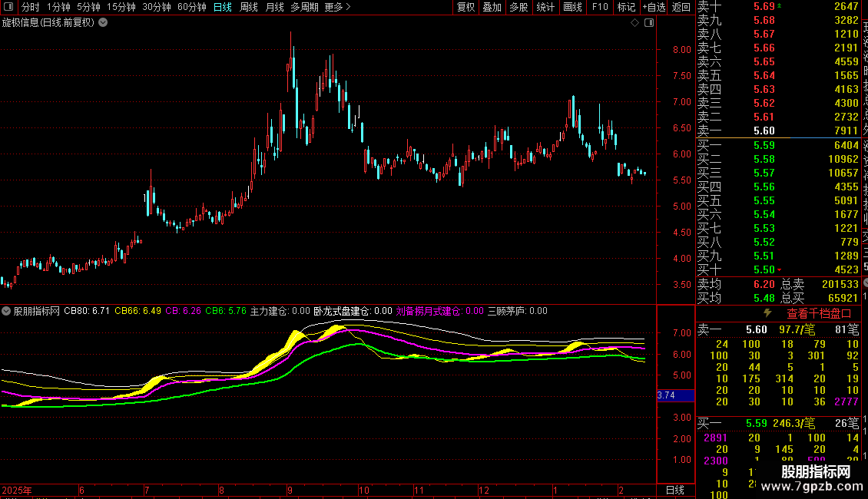
Task: Click the 日线 label at chart bottom-right
Action: [674, 490]
